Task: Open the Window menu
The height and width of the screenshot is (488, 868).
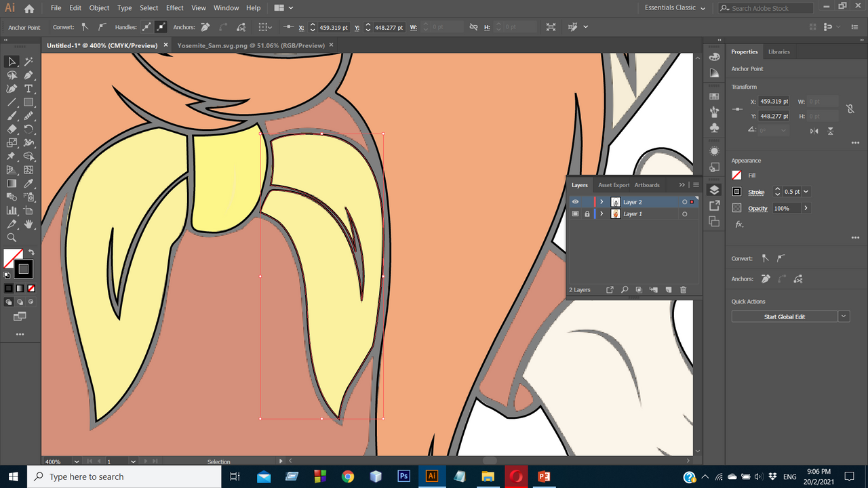Action: [x=226, y=8]
